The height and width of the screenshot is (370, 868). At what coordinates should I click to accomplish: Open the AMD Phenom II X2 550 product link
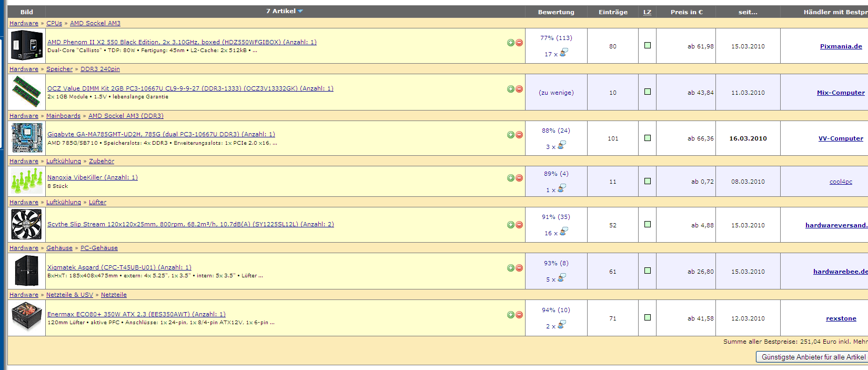pos(182,42)
